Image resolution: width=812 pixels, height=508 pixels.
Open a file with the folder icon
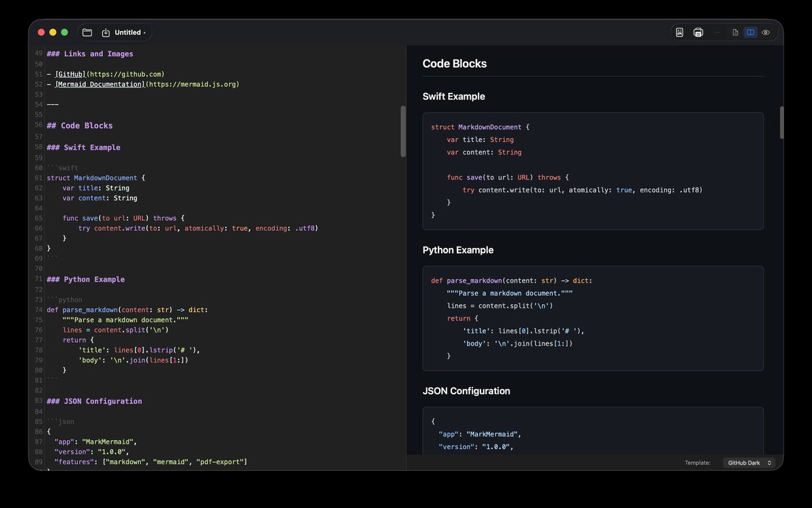point(87,33)
